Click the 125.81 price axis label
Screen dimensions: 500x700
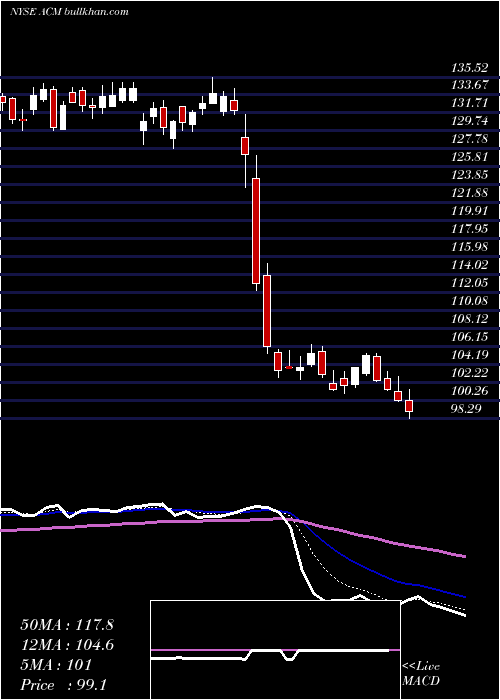tap(470, 157)
